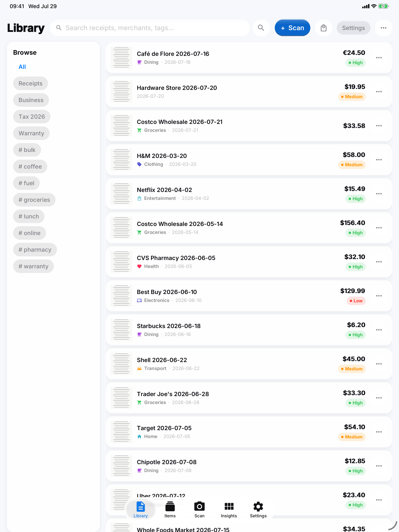The image size is (399, 532).
Task: Open the "Trader Joe's 2026-06-28" receipt title
Action: pyautogui.click(x=173, y=394)
